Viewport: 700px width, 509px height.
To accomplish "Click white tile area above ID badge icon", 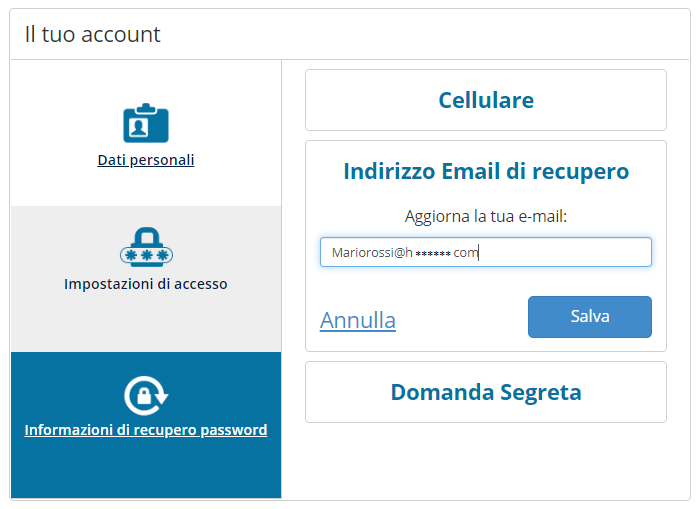I will (x=146, y=81).
